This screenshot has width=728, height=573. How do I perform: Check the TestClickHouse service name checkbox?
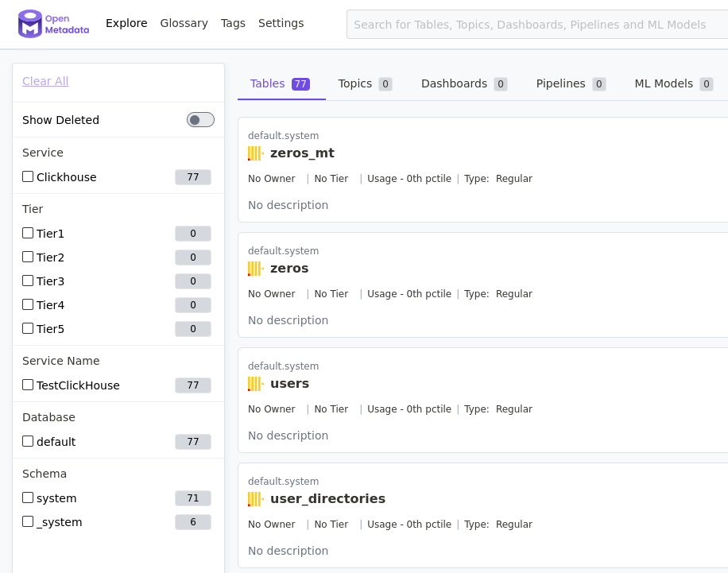coord(28,385)
